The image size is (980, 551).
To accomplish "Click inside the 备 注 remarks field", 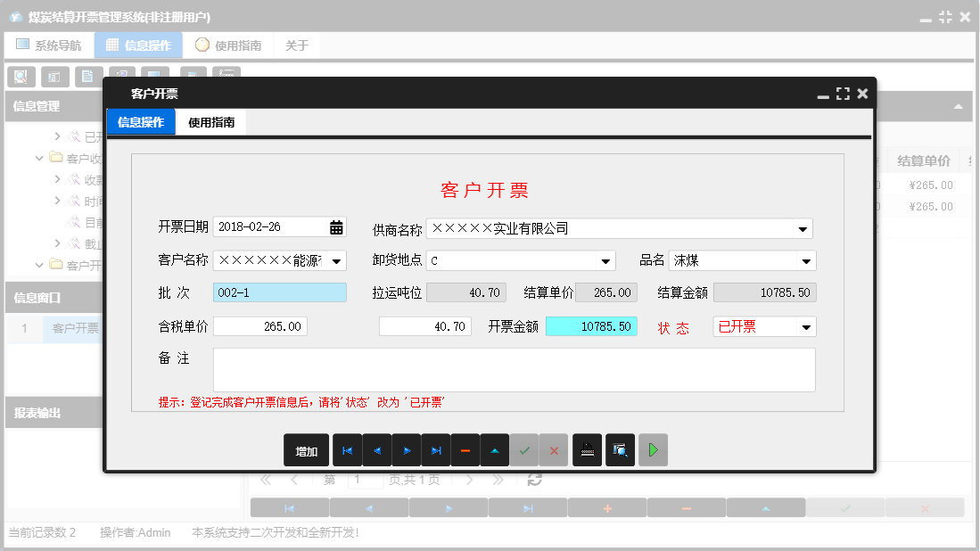I will (514, 368).
